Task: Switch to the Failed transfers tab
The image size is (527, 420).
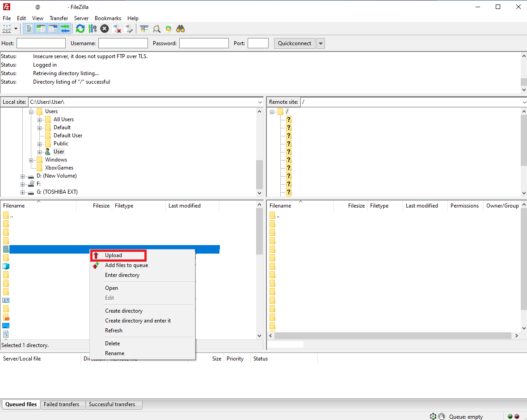Action: click(62, 404)
